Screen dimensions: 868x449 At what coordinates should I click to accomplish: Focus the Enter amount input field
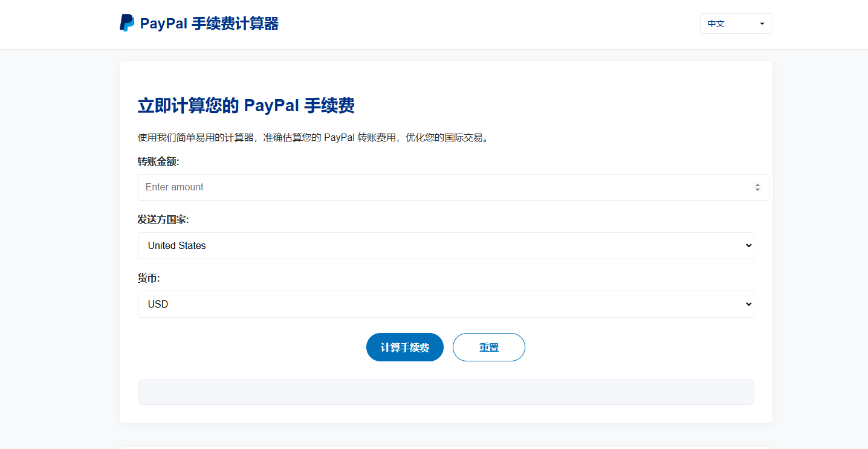click(453, 187)
